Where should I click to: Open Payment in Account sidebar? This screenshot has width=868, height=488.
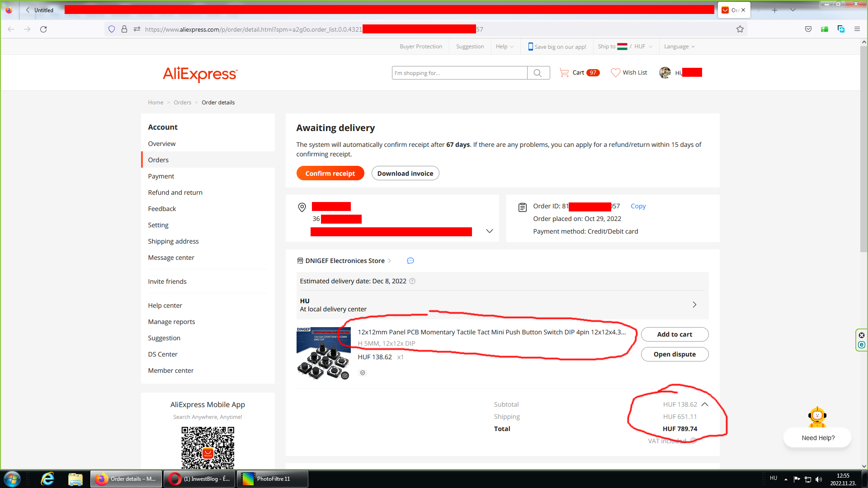pyautogui.click(x=161, y=176)
